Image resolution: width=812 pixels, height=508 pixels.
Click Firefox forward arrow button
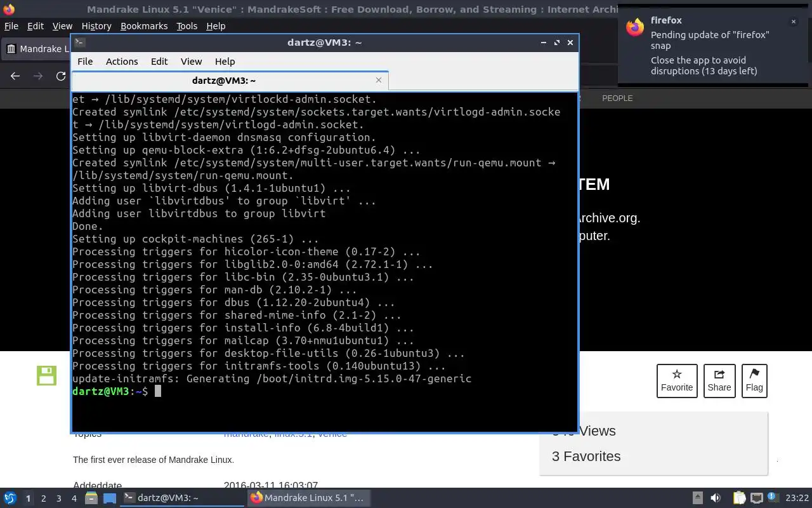38,76
